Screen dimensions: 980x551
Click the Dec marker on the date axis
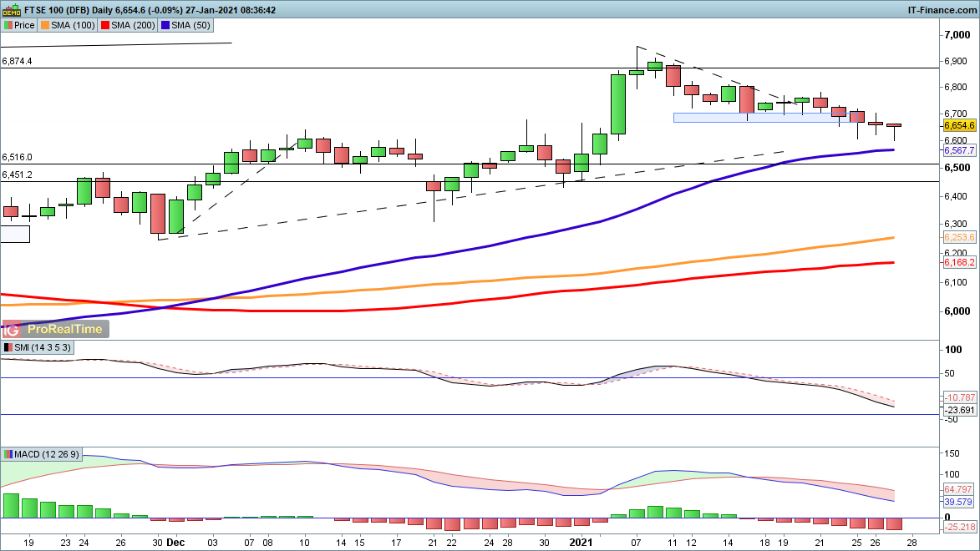[x=176, y=540]
